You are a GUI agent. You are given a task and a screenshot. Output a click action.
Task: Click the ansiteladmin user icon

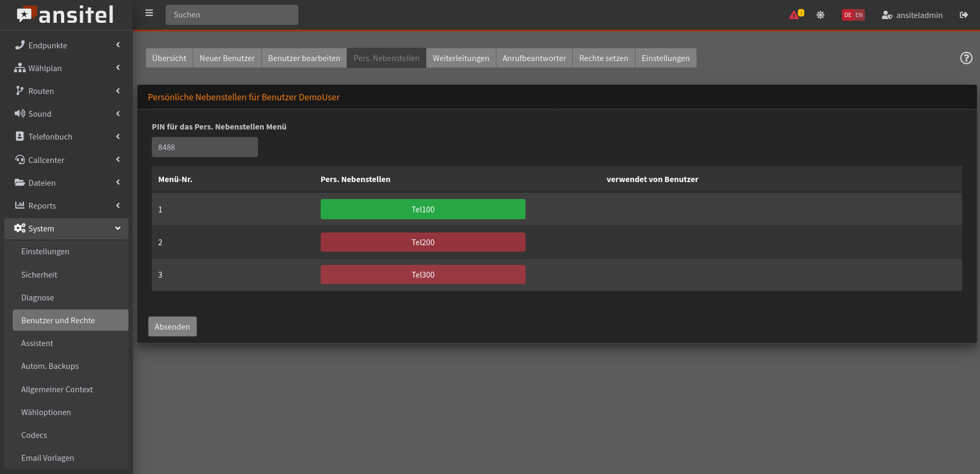(x=887, y=15)
